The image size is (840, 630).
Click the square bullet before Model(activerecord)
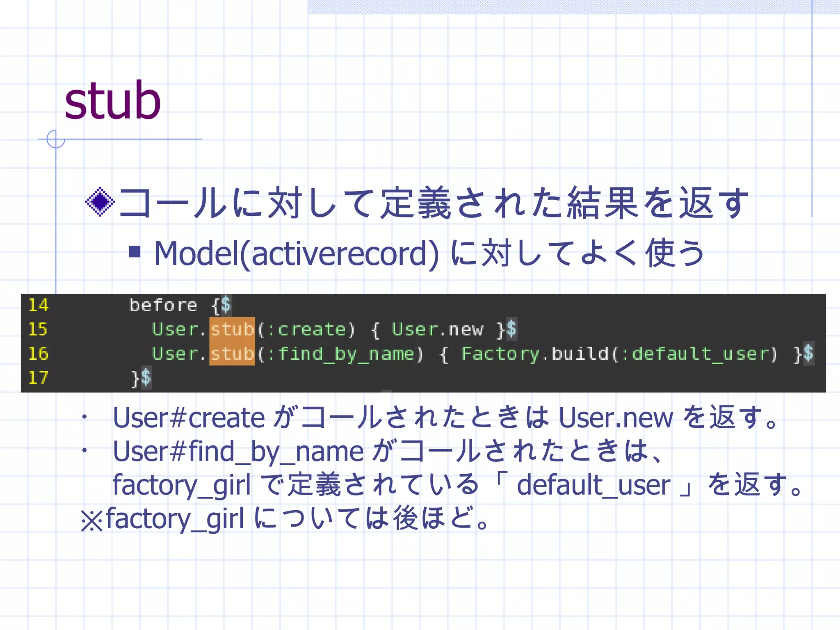pos(135,251)
